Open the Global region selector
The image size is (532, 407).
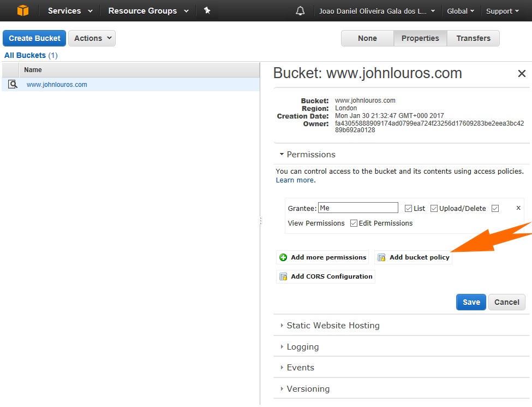coord(460,10)
